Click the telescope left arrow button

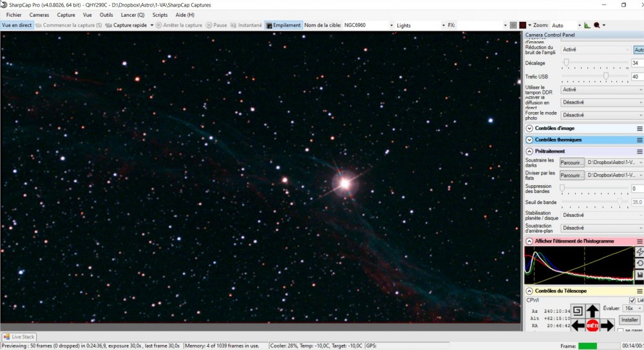pyautogui.click(x=578, y=326)
